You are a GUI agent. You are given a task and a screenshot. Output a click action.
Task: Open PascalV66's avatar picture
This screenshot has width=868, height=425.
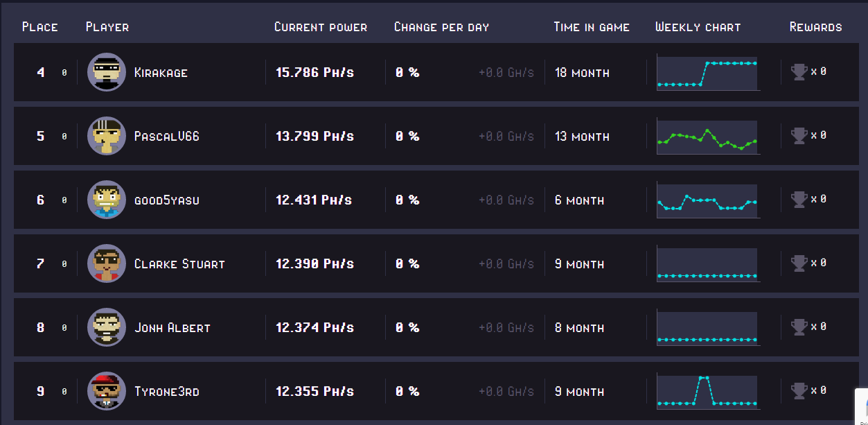point(107,136)
